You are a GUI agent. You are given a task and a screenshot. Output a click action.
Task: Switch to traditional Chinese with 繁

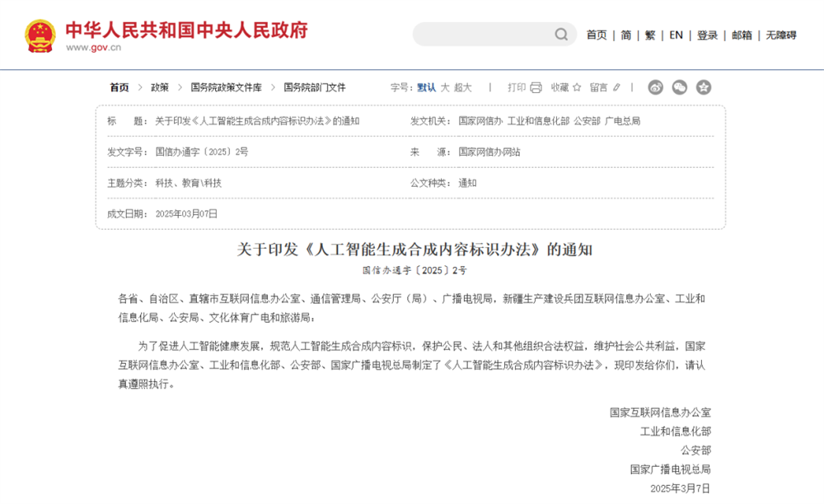click(x=650, y=35)
